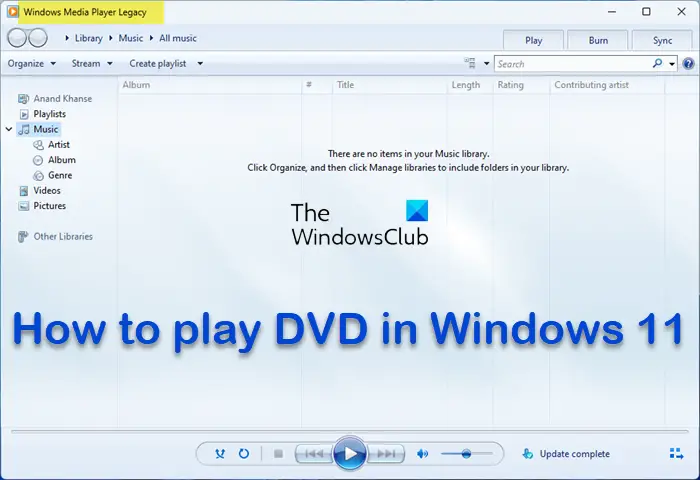Select Artist in the navigation tree
The height and width of the screenshot is (480, 700).
pos(59,145)
